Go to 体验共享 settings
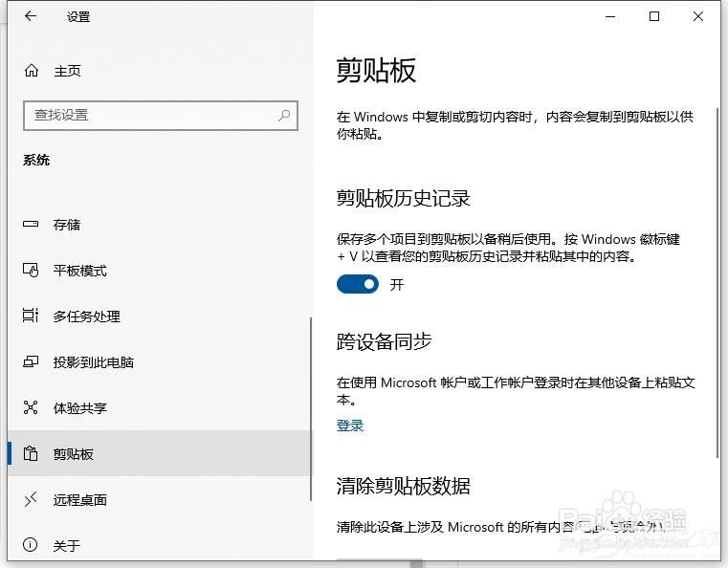The width and height of the screenshot is (728, 568). (x=158, y=407)
